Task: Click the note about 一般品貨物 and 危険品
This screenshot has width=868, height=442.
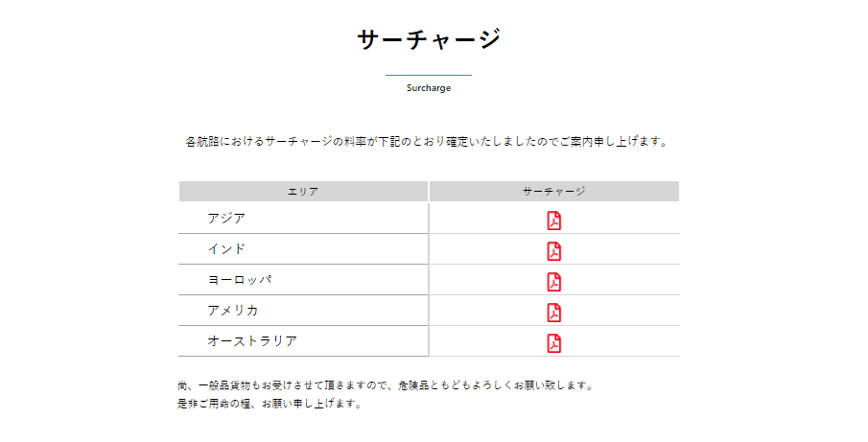Action: click(x=386, y=385)
